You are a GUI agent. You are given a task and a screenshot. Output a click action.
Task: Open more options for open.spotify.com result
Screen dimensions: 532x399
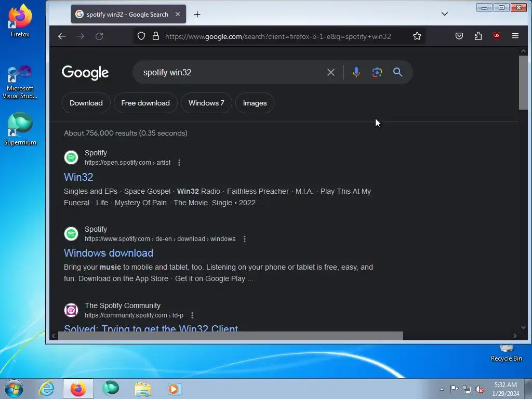coord(179,163)
